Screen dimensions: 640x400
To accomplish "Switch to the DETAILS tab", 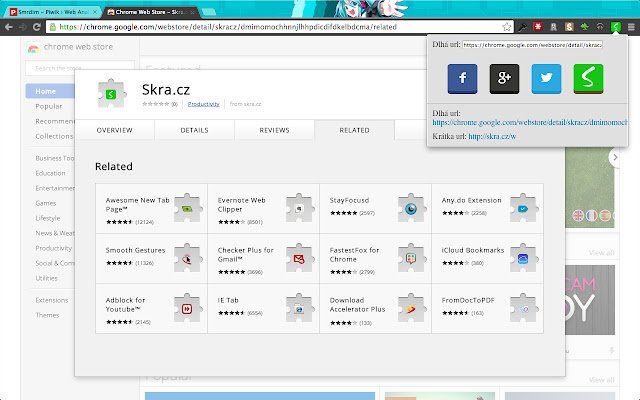I will [194, 130].
